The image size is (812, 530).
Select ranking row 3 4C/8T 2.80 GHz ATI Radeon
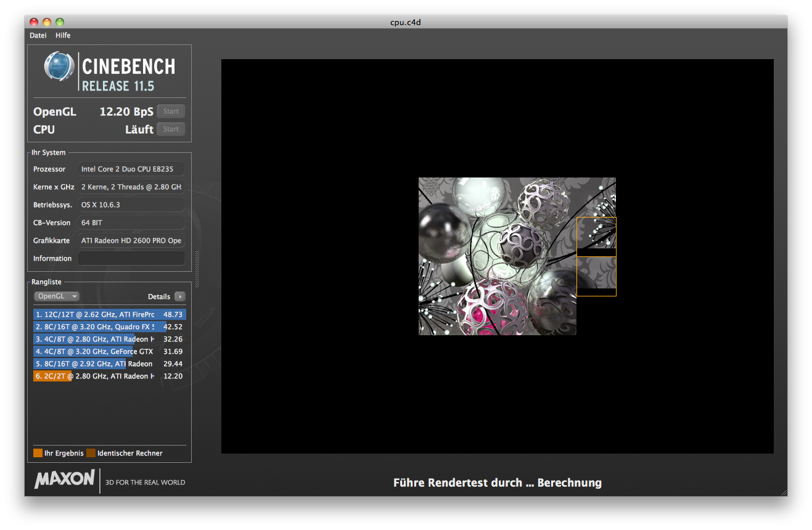tap(109, 339)
